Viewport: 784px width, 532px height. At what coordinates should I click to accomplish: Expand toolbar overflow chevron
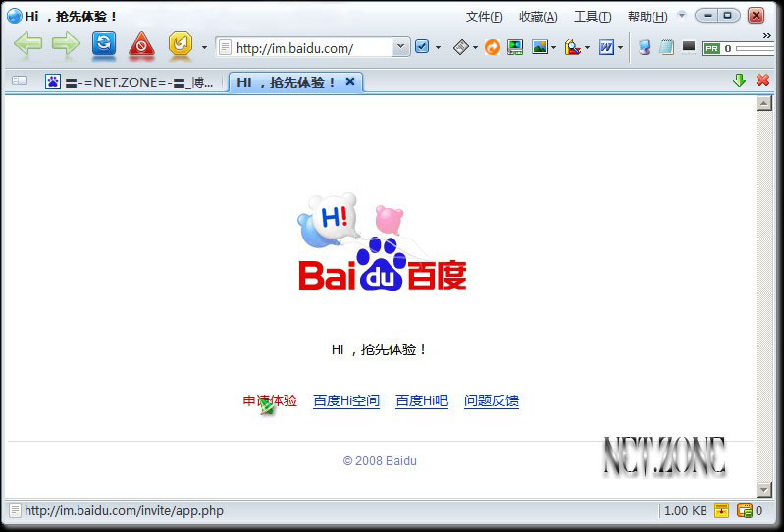coord(767,35)
